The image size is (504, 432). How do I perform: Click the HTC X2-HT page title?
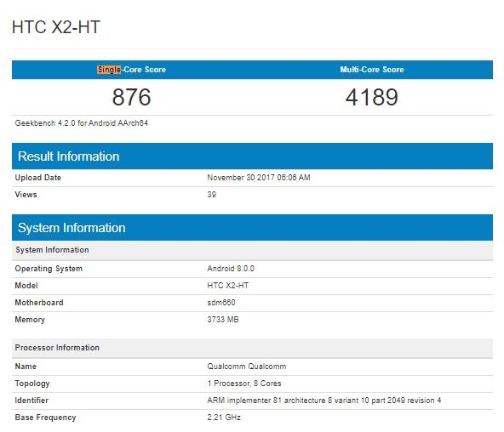pyautogui.click(x=56, y=27)
